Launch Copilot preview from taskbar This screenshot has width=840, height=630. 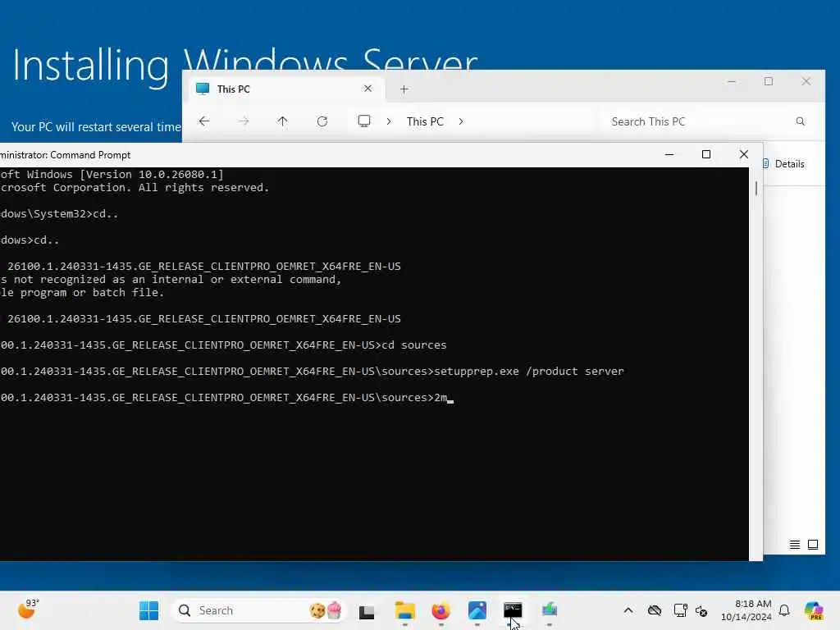tap(814, 610)
